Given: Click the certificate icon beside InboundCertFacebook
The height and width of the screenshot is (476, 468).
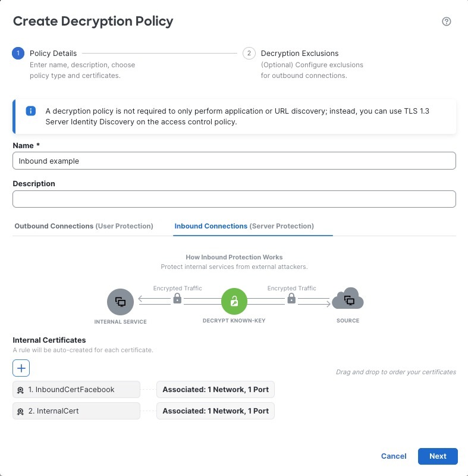Looking at the screenshot, I should (20, 390).
